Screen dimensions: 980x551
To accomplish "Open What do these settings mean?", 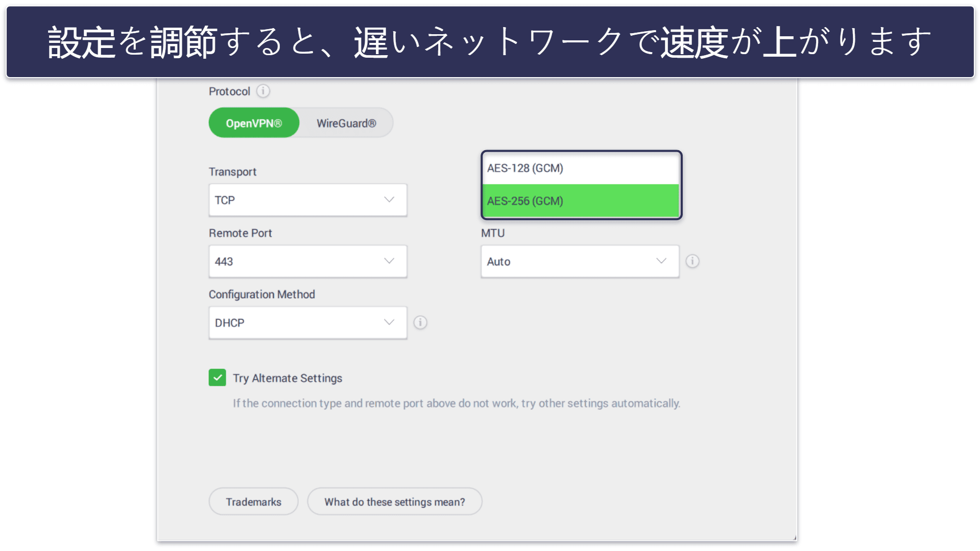I will tap(395, 502).
